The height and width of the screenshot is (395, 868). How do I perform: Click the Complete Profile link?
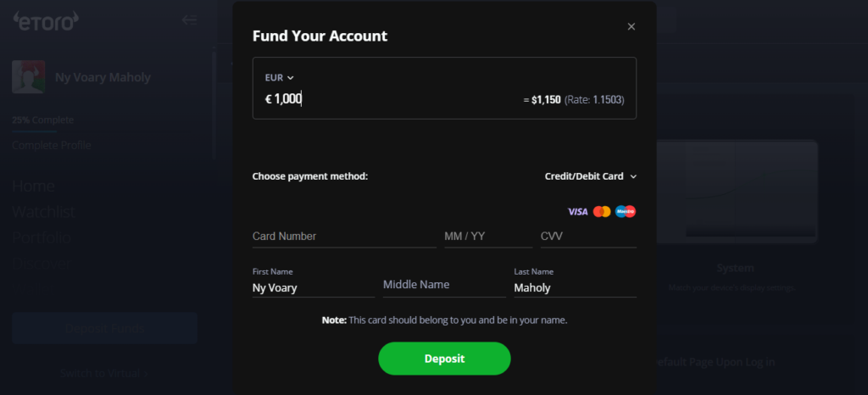point(52,145)
